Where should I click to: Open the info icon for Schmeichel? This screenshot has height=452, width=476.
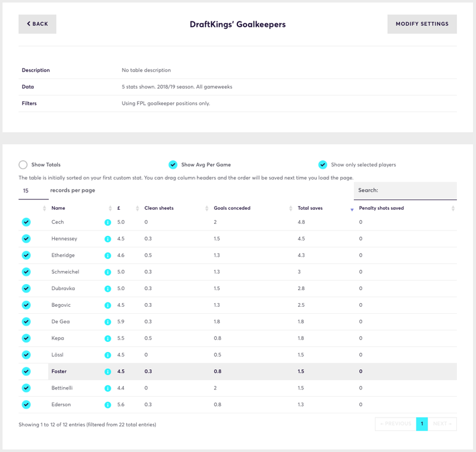click(108, 272)
